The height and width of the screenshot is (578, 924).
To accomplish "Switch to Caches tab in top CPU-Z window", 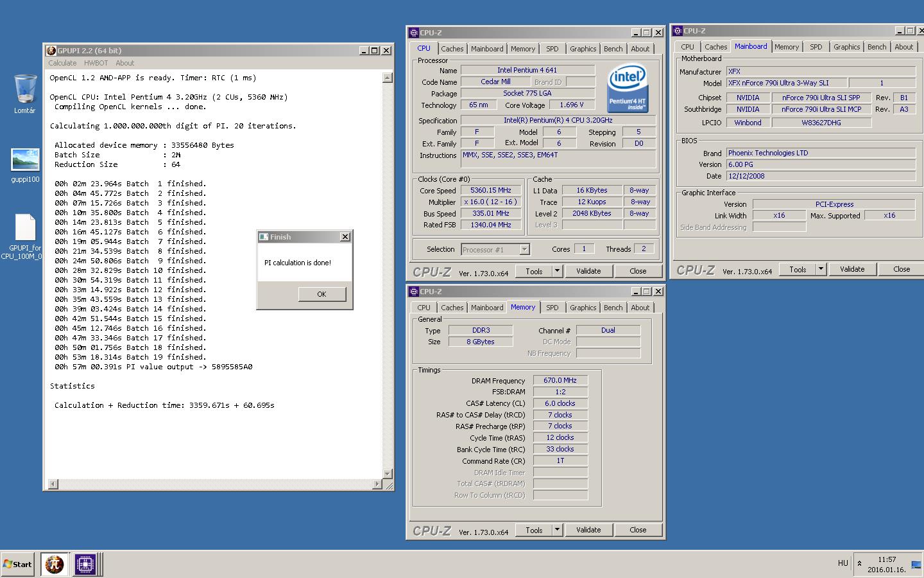I will point(452,49).
